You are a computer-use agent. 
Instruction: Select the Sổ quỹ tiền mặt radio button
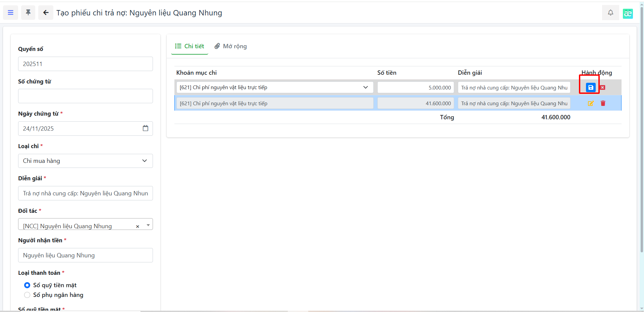click(27, 285)
